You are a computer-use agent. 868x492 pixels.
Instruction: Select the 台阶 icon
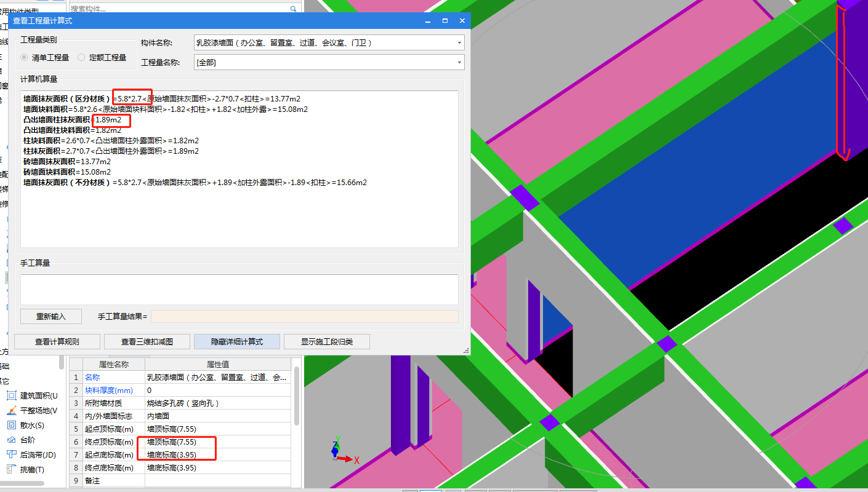pyautogui.click(x=11, y=440)
